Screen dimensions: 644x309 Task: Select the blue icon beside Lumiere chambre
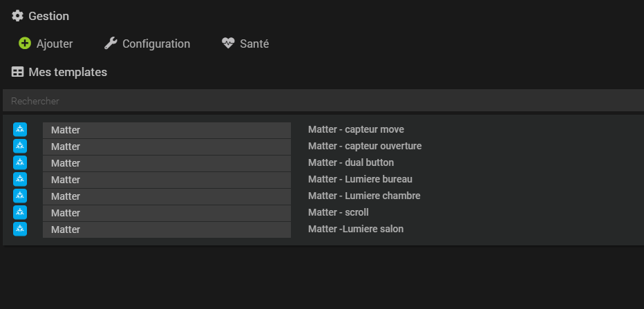click(x=20, y=196)
